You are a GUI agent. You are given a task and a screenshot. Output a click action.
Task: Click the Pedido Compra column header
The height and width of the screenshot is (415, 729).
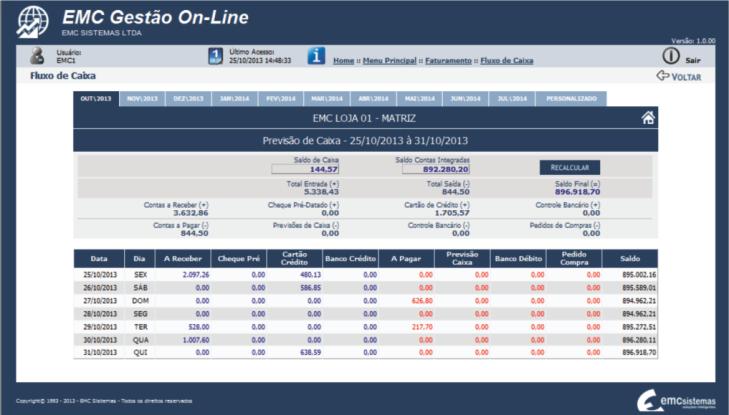click(574, 258)
